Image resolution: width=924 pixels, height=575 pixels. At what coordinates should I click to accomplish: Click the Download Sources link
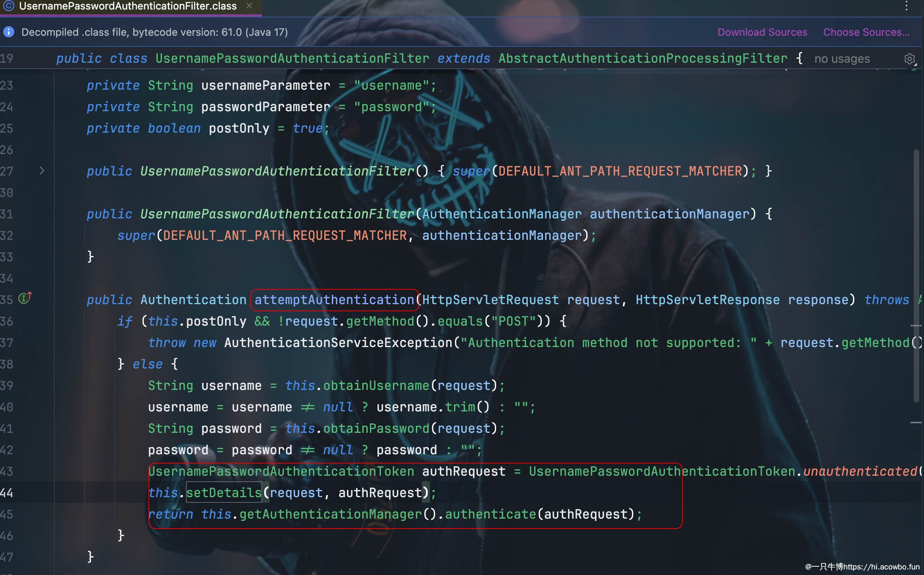(762, 32)
